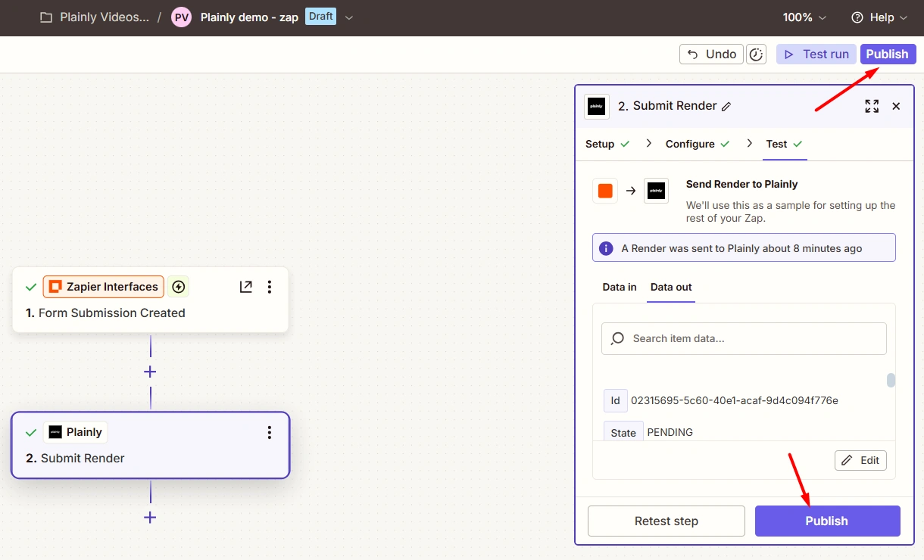
Task: Open step 2 three-dot options menu
Action: pyautogui.click(x=270, y=432)
